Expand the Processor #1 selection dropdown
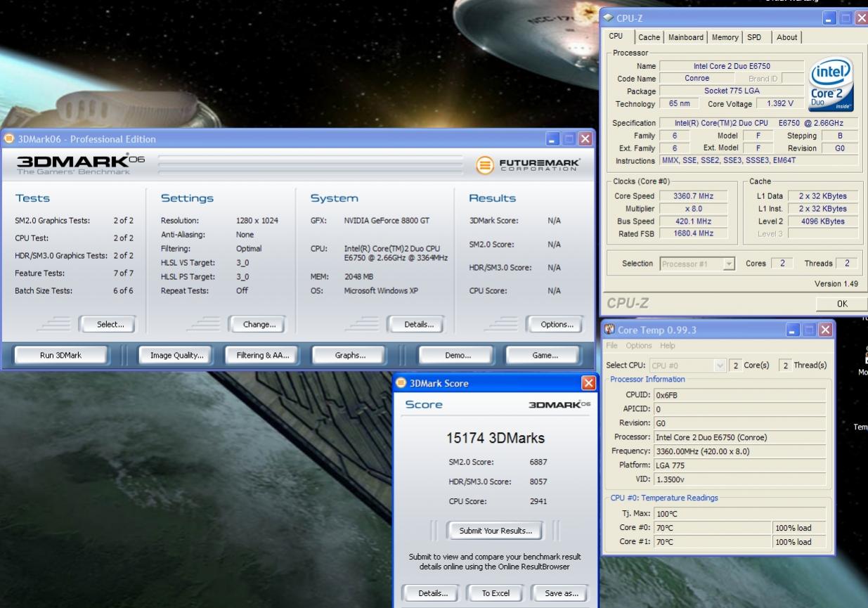Viewport: 868px width, 608px height. pyautogui.click(x=729, y=264)
